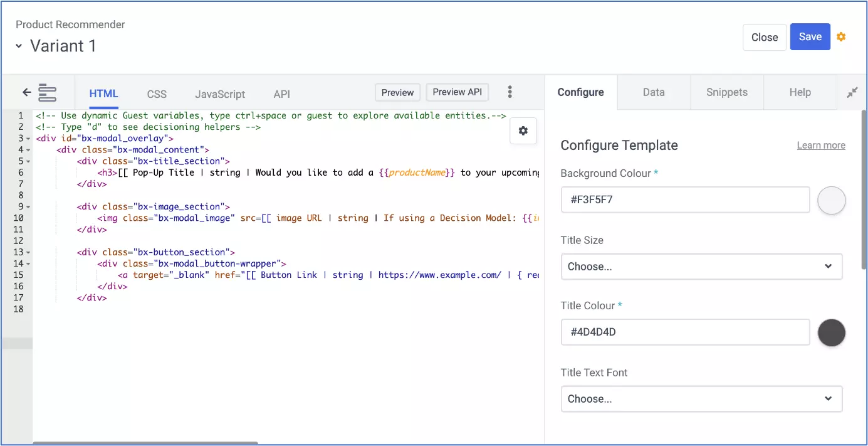Click the Title Colour hex input field
The image size is (868, 446).
686,332
